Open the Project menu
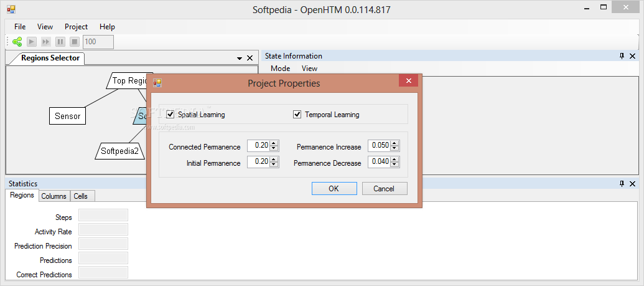 [x=77, y=27]
